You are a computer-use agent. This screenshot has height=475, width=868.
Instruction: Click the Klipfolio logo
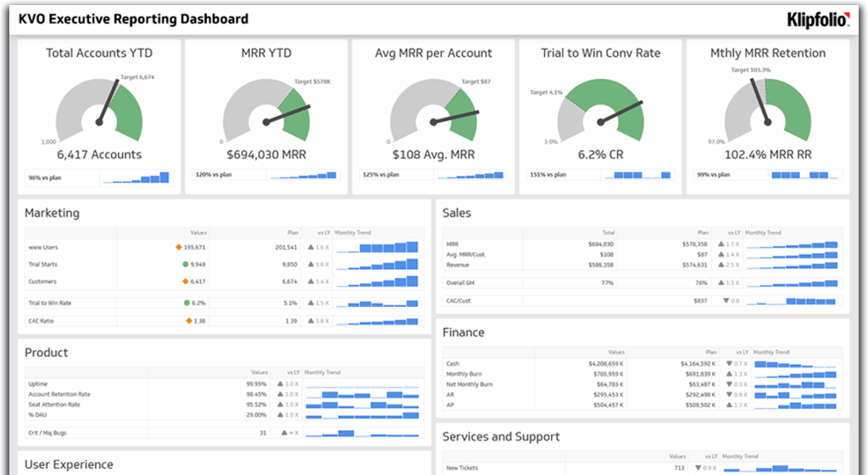(x=818, y=20)
